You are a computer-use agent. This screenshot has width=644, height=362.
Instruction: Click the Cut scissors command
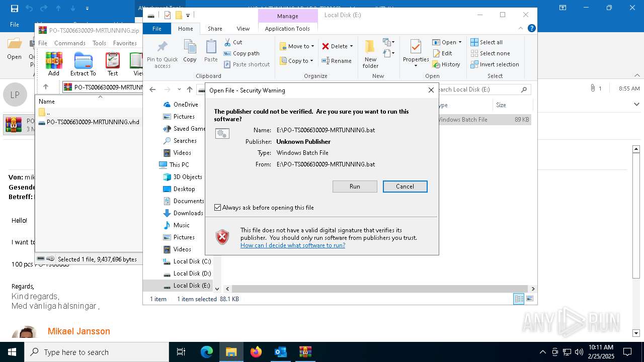[x=233, y=42]
